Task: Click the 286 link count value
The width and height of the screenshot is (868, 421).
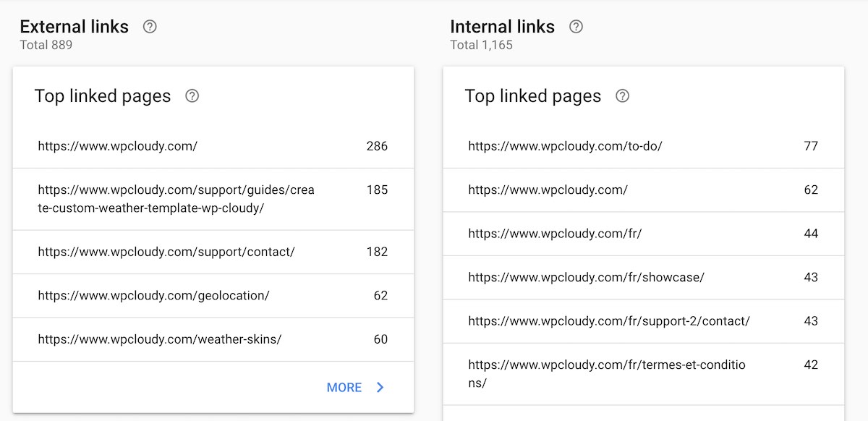Action: [x=377, y=146]
